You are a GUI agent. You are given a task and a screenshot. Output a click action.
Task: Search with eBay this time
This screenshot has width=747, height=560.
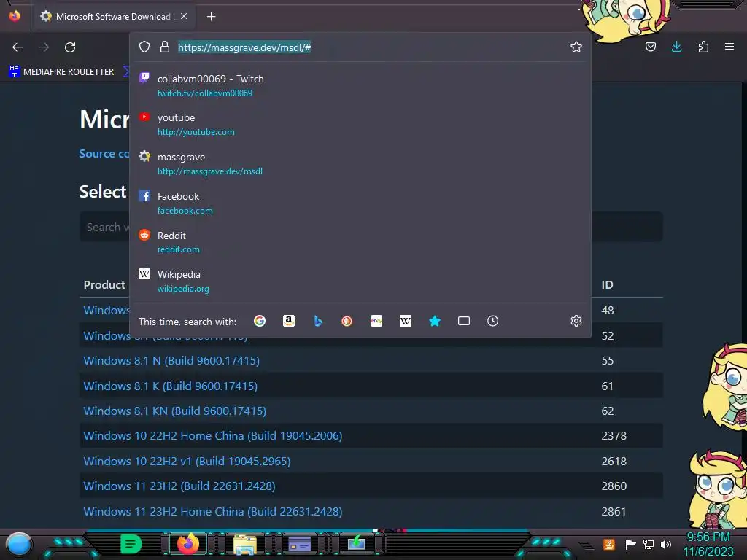point(376,321)
